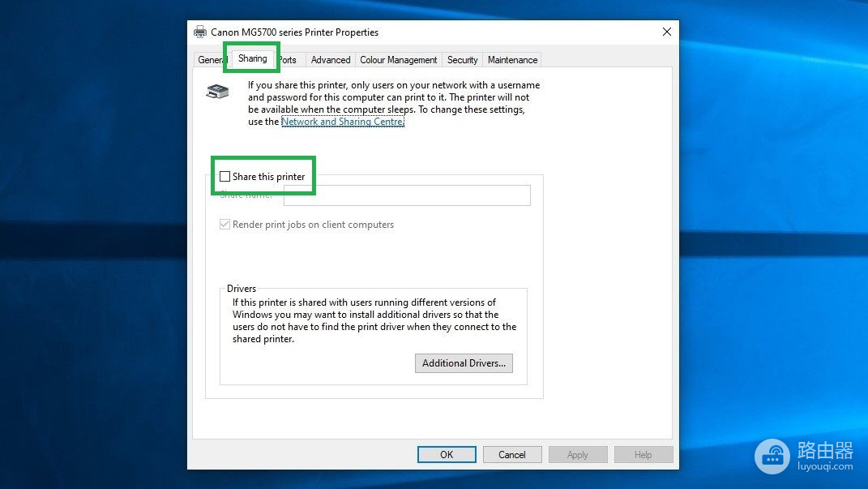Enable the Share this printer checkbox
This screenshot has width=868, height=489.
point(224,177)
